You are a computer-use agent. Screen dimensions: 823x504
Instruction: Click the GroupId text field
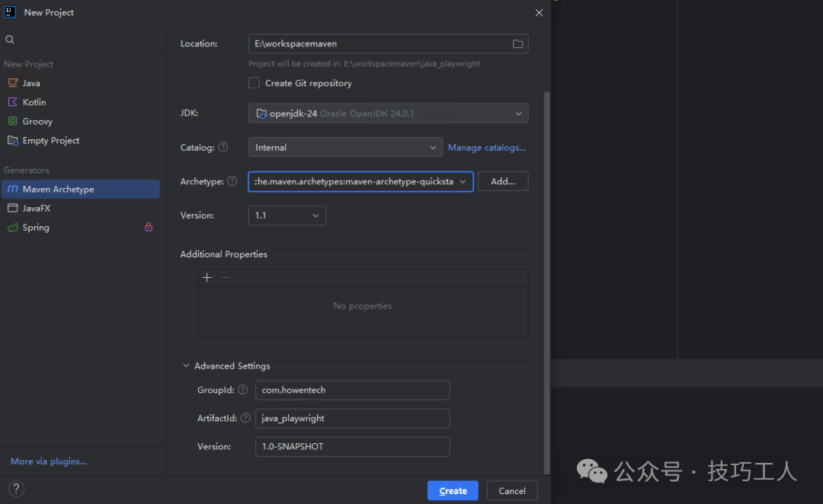pos(352,390)
